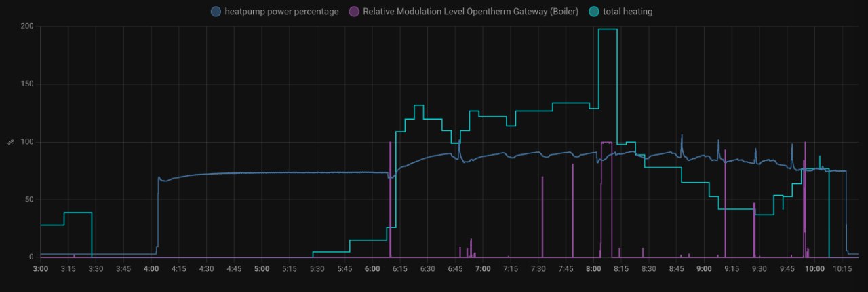
Task: Click the 4:30 time axis label
Action: pyautogui.click(x=206, y=269)
